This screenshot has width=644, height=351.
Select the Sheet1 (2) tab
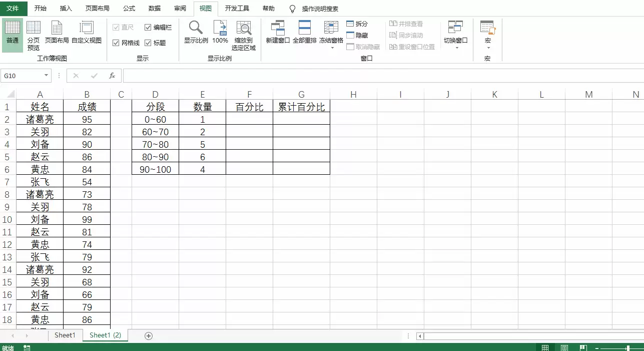point(105,335)
